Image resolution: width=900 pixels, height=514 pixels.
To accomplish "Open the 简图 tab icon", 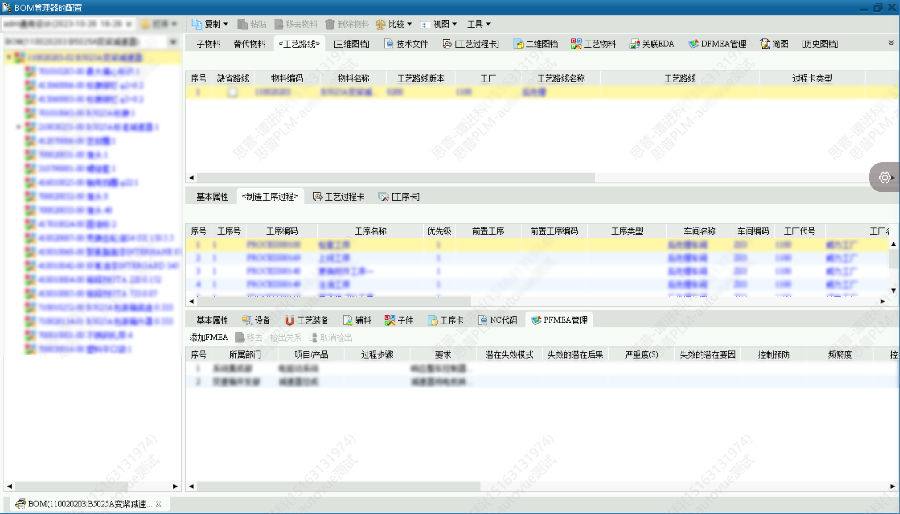I will (x=765, y=44).
